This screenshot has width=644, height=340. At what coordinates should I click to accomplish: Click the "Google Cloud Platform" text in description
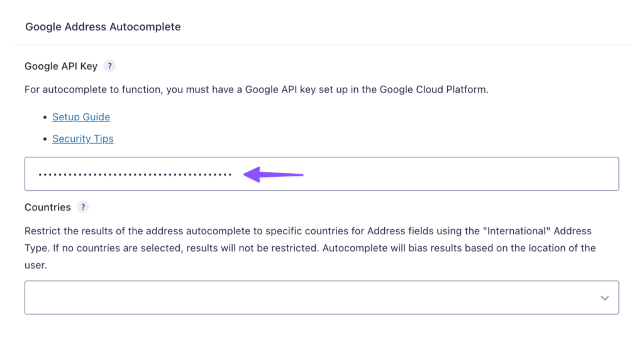tap(433, 89)
